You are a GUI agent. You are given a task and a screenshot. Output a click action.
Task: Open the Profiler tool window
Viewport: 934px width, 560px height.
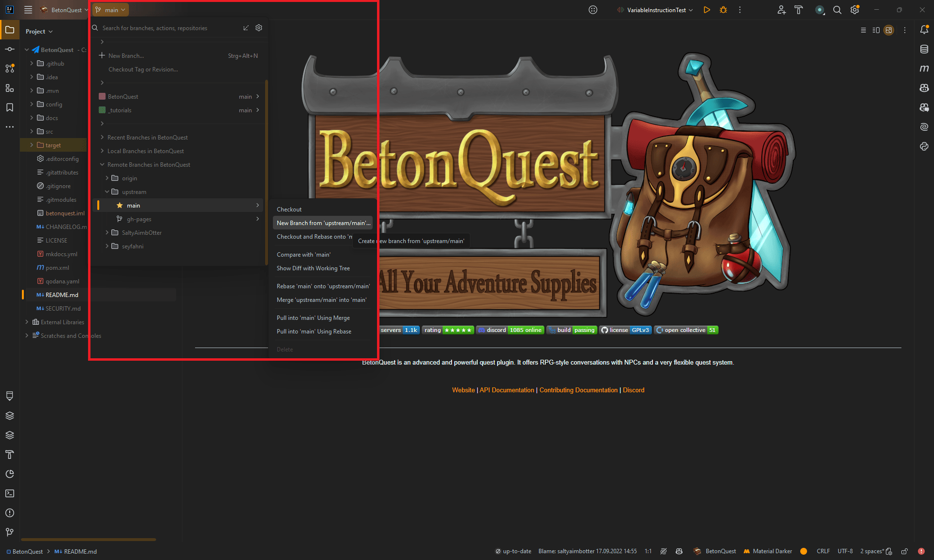(10, 474)
